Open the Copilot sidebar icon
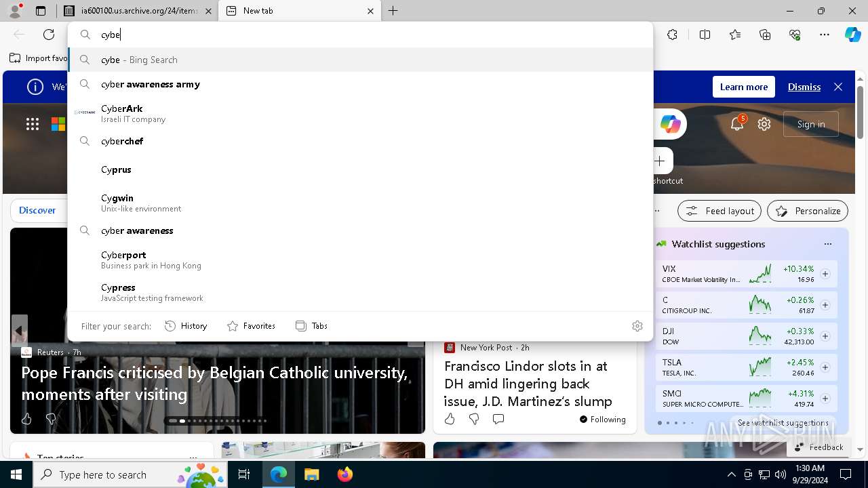The image size is (868, 488). coord(852,35)
